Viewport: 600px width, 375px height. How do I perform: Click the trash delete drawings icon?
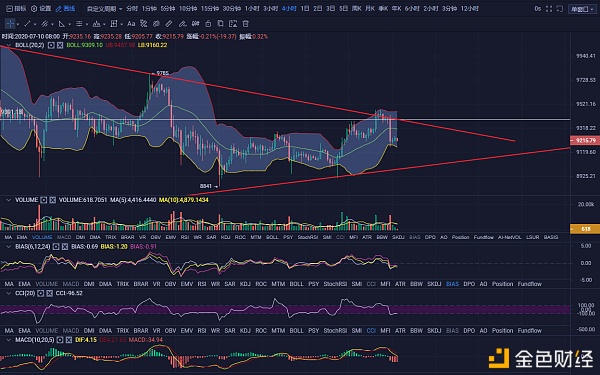click(246, 24)
